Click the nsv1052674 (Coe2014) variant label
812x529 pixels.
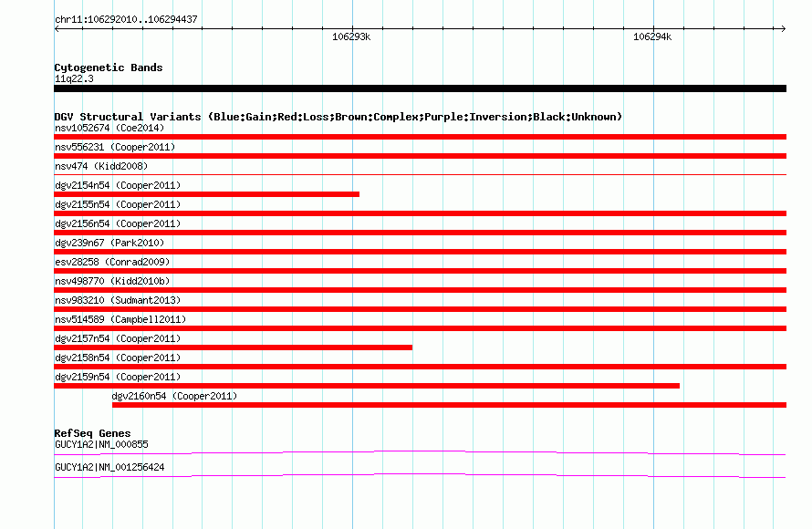point(109,128)
